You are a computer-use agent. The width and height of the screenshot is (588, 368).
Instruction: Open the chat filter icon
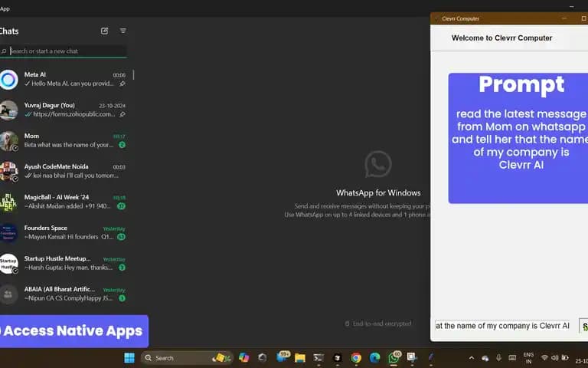click(x=123, y=31)
